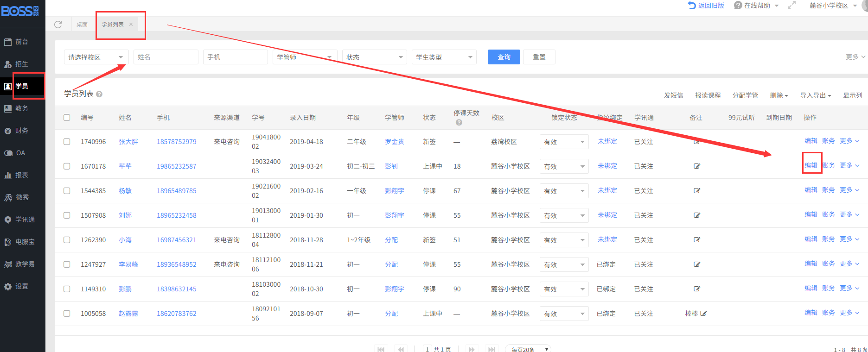The height and width of the screenshot is (352, 868).
Task: Go to last page arrow in pagination
Action: (492, 349)
